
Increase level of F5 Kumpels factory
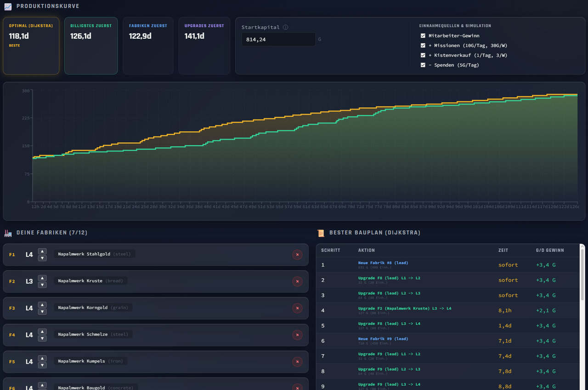point(42,358)
